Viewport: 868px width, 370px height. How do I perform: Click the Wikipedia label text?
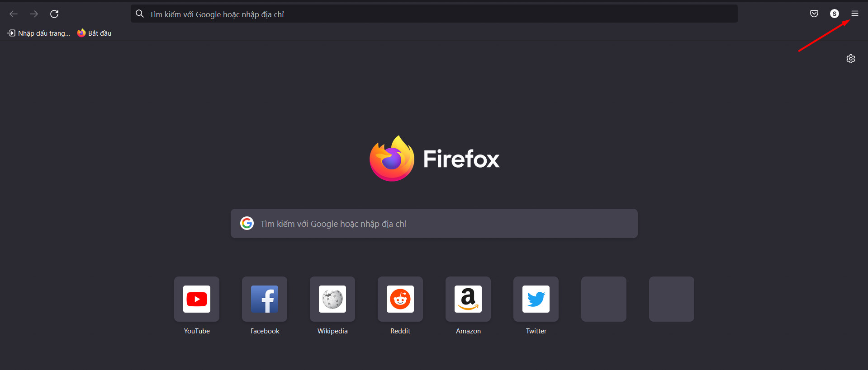point(332,331)
